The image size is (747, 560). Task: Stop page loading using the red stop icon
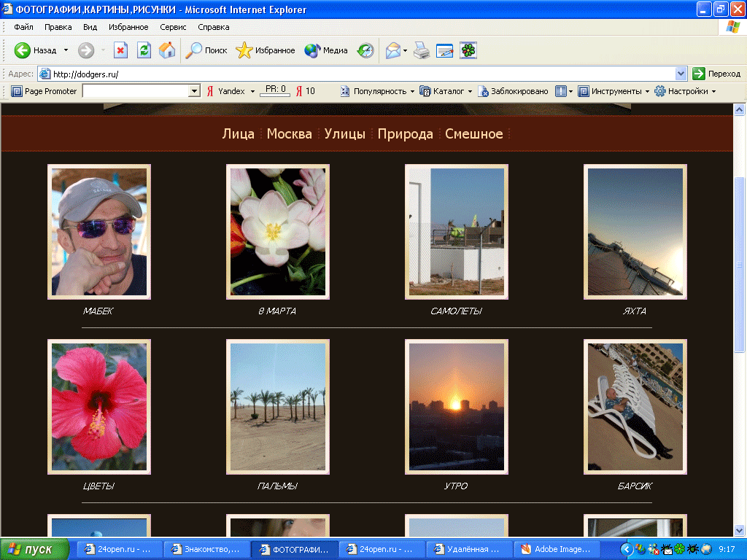coord(120,50)
